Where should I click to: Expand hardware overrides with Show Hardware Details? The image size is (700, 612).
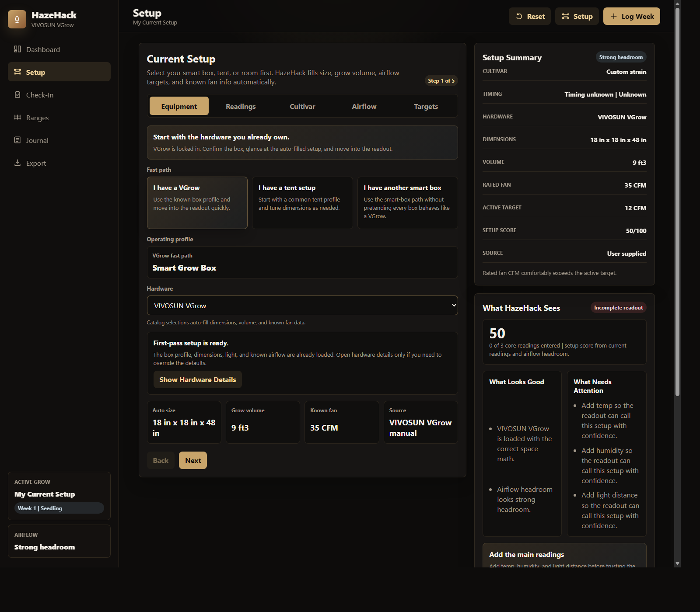point(197,379)
